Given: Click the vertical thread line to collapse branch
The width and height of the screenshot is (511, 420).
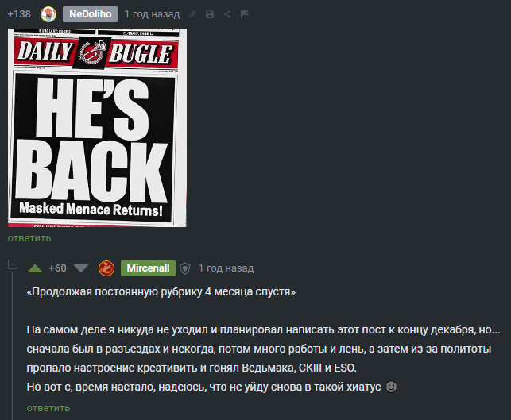Looking at the screenshot, I should (13, 345).
